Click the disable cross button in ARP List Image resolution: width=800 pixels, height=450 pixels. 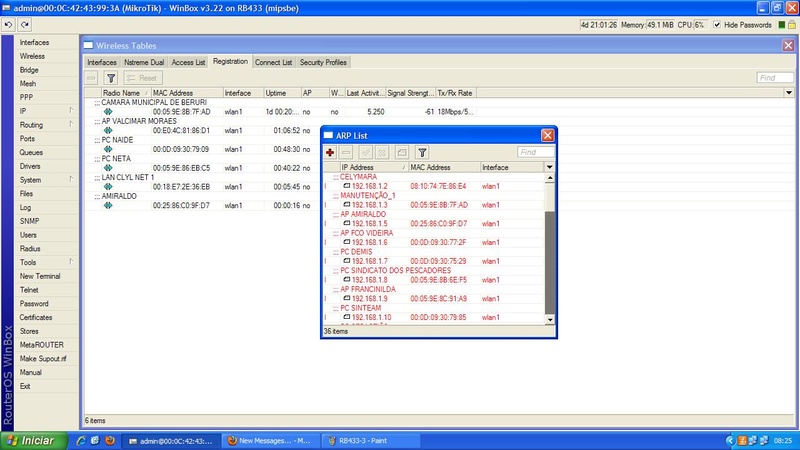[382, 152]
